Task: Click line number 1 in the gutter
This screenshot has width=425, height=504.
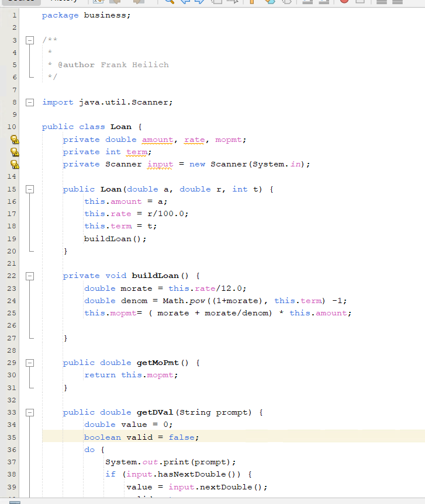Action: coord(14,15)
